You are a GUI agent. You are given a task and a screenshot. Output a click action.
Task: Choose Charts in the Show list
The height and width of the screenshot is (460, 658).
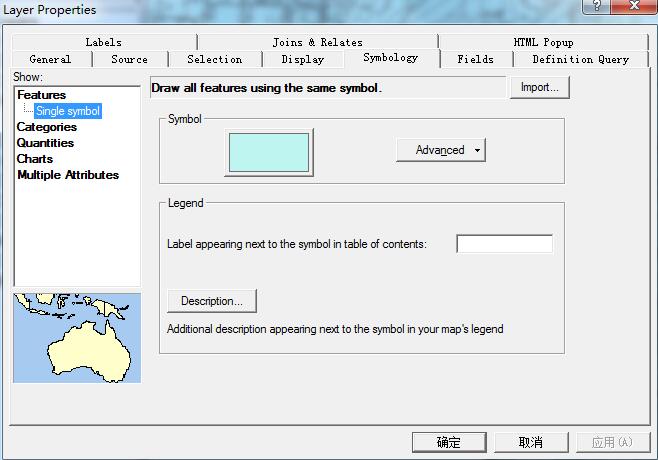35,159
